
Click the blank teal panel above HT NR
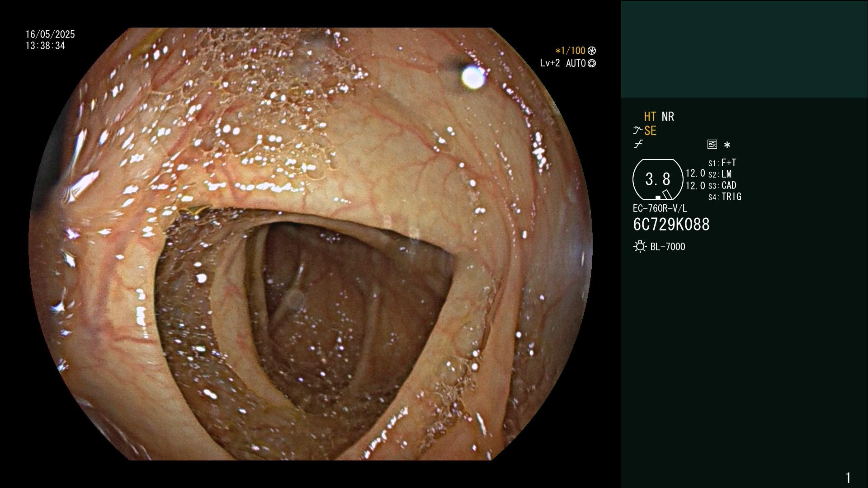744,49
